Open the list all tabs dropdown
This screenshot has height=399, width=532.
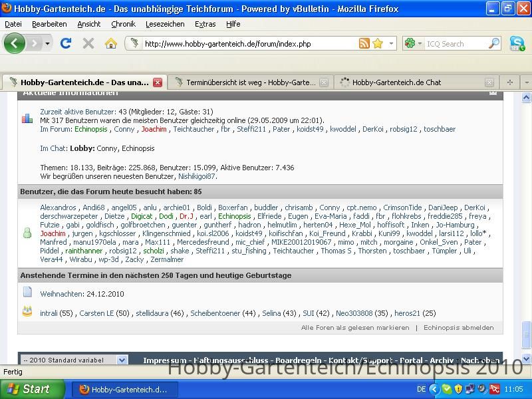527,82
